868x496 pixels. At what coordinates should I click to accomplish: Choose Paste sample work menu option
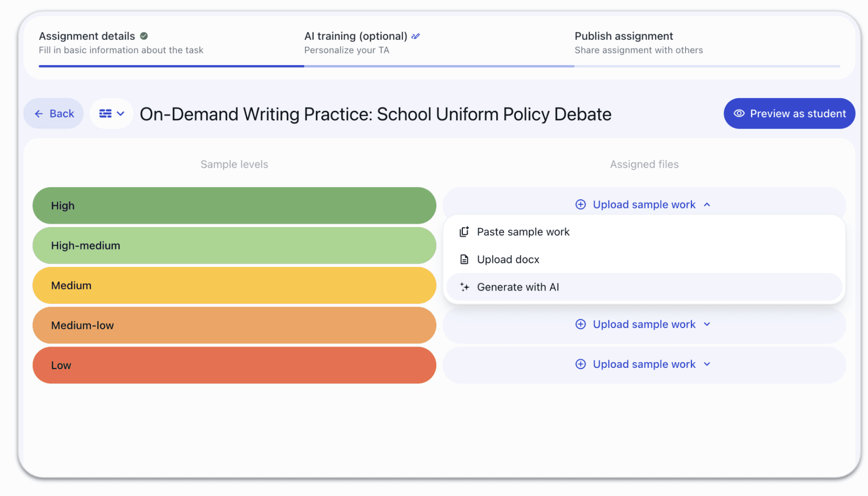click(523, 232)
